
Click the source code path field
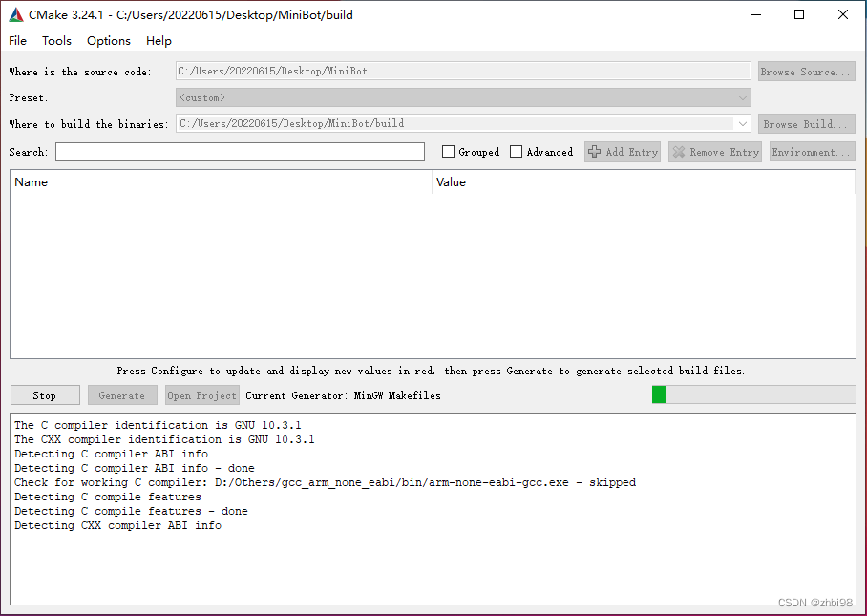click(463, 71)
